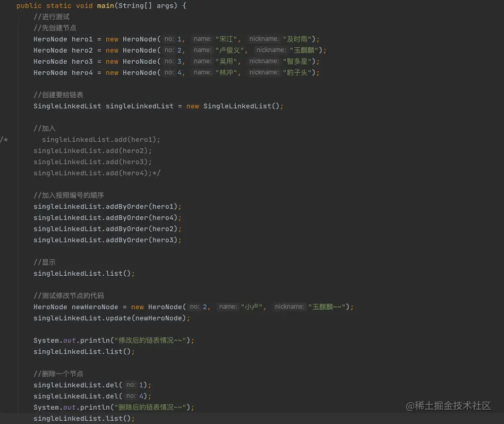Click the addByOrder(hero2) call
The height and width of the screenshot is (424, 504).
point(107,229)
